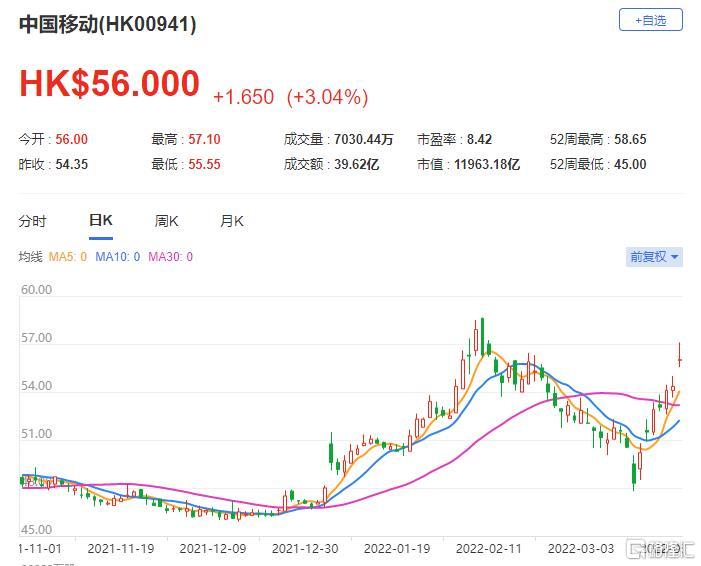Click the 今开 value 56.00
This screenshot has width=701, height=566.
pyautogui.click(x=72, y=139)
